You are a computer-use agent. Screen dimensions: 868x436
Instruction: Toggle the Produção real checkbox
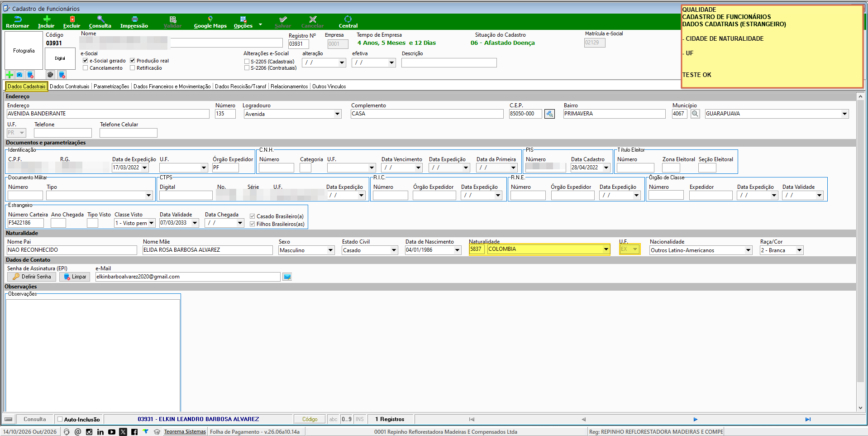132,61
